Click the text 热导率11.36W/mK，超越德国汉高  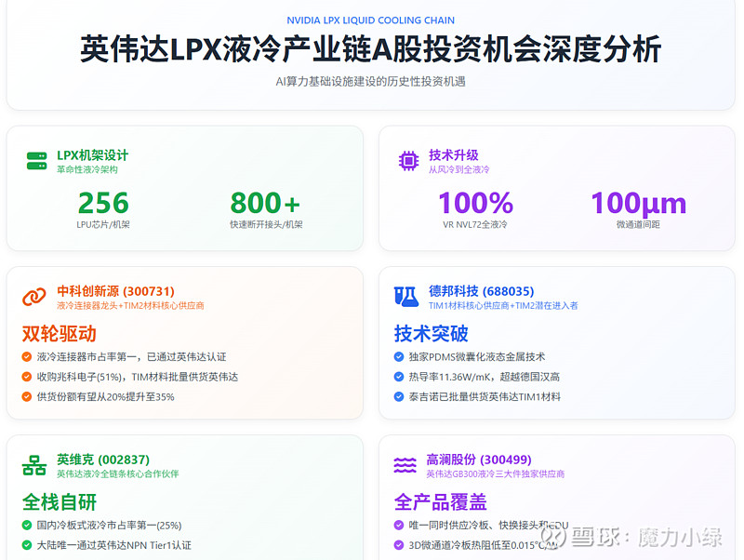[x=485, y=377]
